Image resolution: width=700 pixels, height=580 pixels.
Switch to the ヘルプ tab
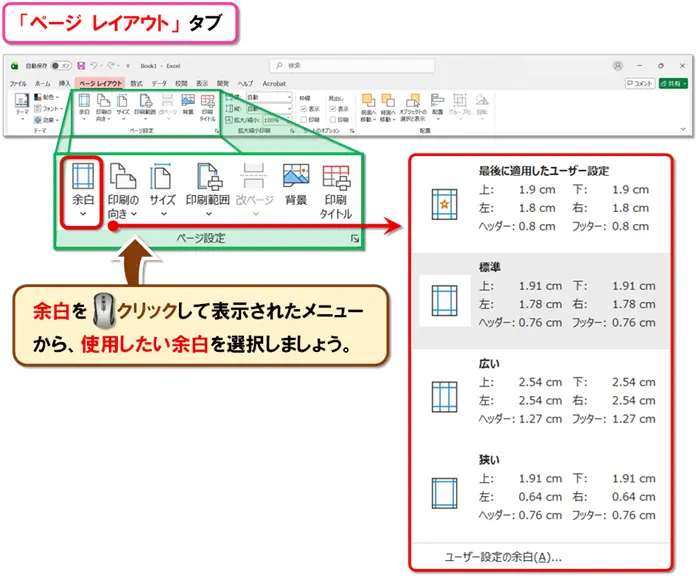245,83
